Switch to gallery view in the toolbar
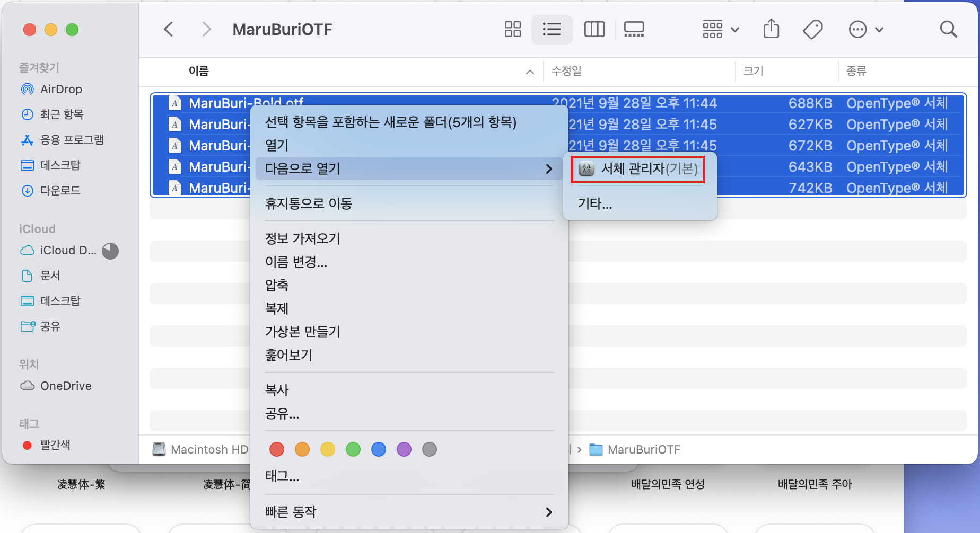Viewport: 980px width, 533px height. [x=634, y=29]
